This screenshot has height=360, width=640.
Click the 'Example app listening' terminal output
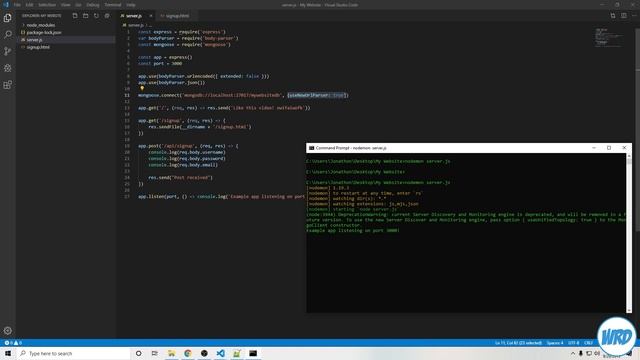point(353,231)
